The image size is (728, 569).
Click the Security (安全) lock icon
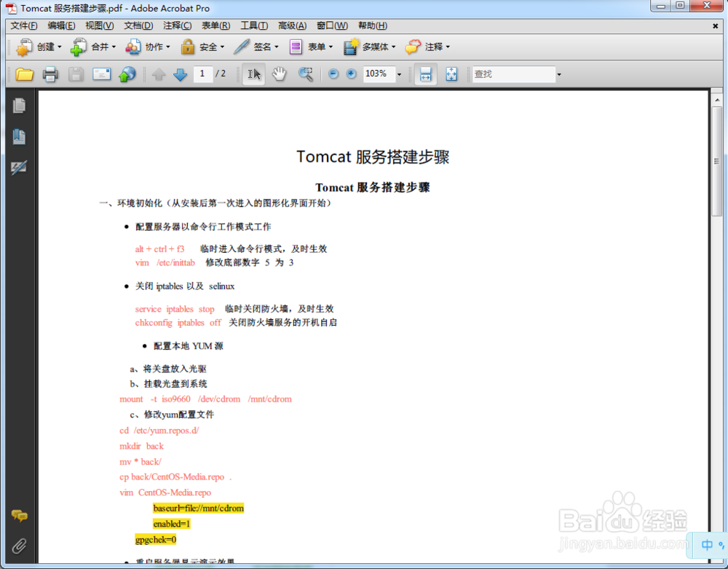pyautogui.click(x=188, y=47)
